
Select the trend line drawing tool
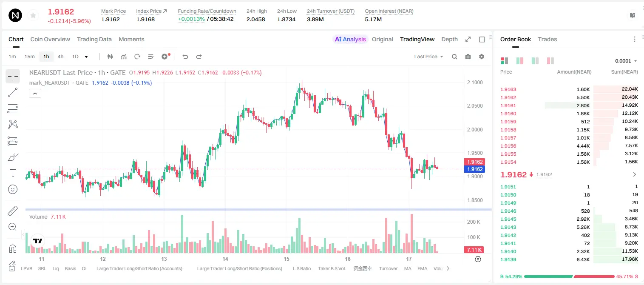click(13, 92)
